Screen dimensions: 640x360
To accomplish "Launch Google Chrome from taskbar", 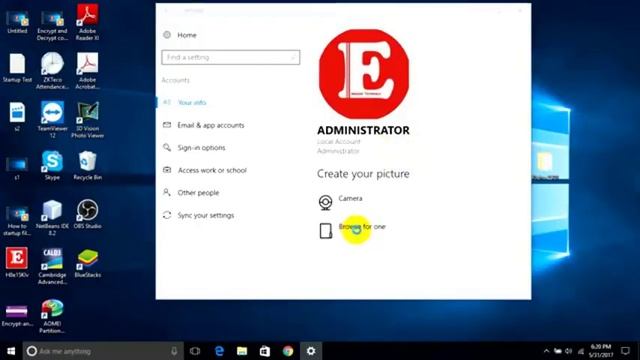I will [288, 351].
